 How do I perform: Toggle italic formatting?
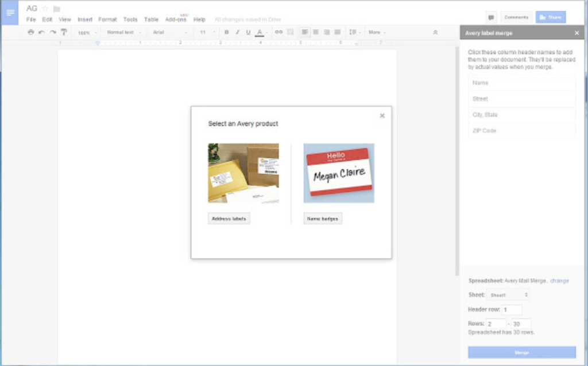(x=237, y=32)
